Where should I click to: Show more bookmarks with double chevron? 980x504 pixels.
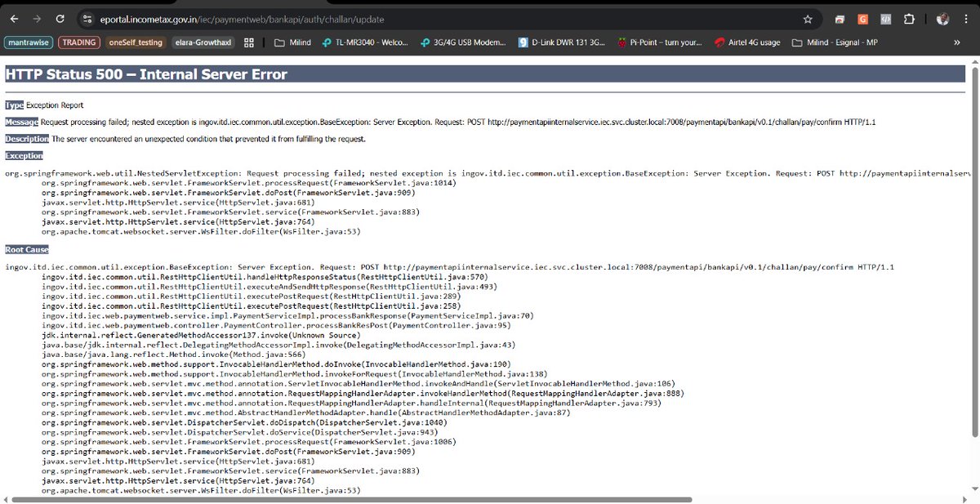pyautogui.click(x=957, y=42)
